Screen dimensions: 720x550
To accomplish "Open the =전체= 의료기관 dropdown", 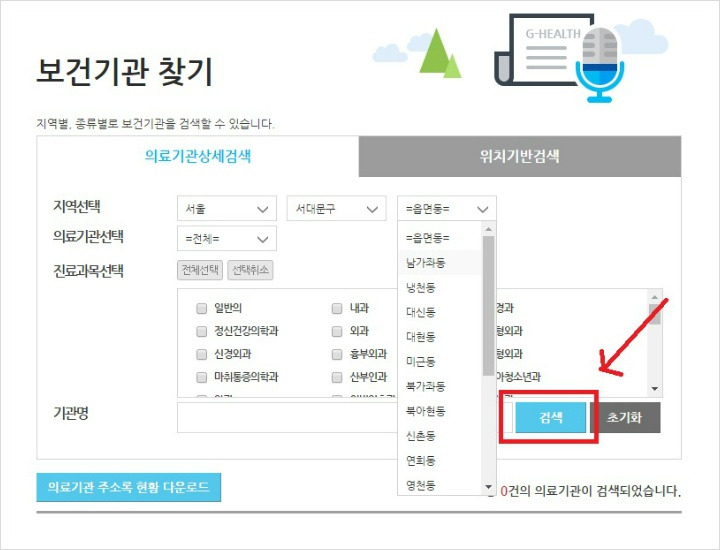I will tap(227, 239).
